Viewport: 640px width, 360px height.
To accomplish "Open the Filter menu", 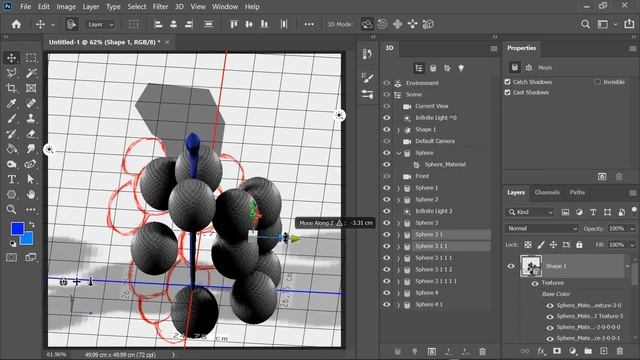I will [160, 7].
